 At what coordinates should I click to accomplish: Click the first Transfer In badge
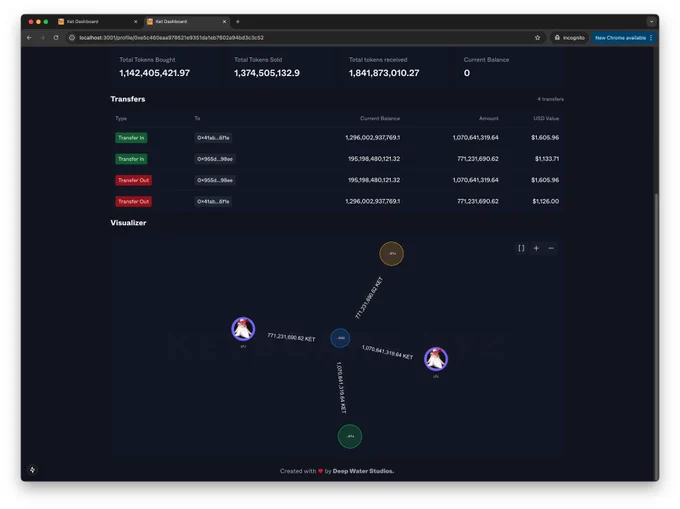(131, 138)
